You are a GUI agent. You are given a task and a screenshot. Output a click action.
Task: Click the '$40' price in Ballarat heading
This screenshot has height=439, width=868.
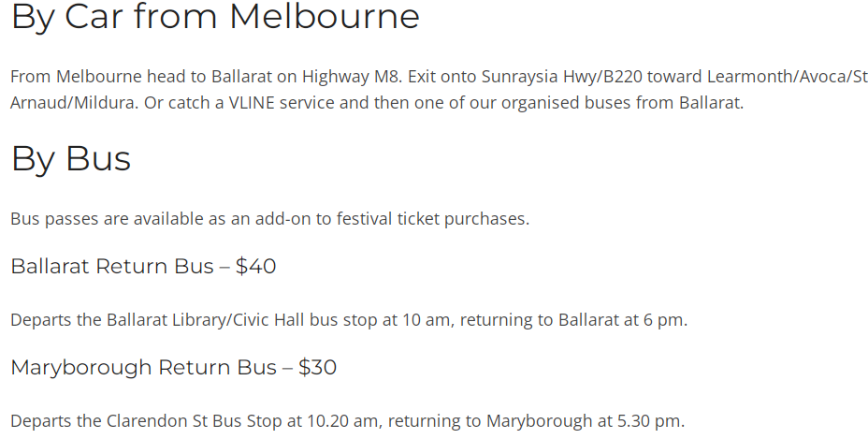[255, 266]
